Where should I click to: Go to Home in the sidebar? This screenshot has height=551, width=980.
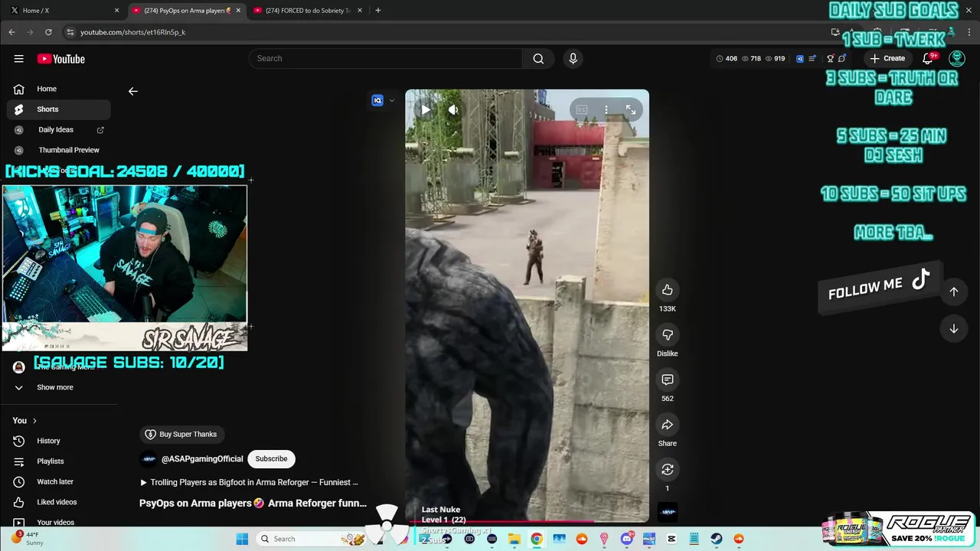[x=59, y=89]
